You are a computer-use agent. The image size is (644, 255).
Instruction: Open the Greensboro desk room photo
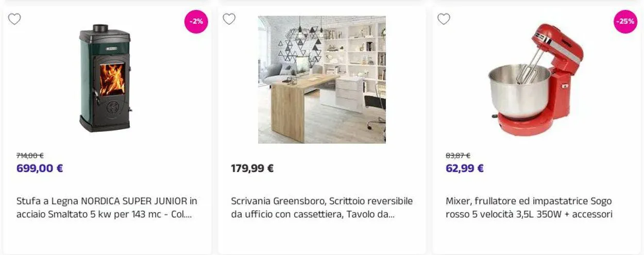321,79
